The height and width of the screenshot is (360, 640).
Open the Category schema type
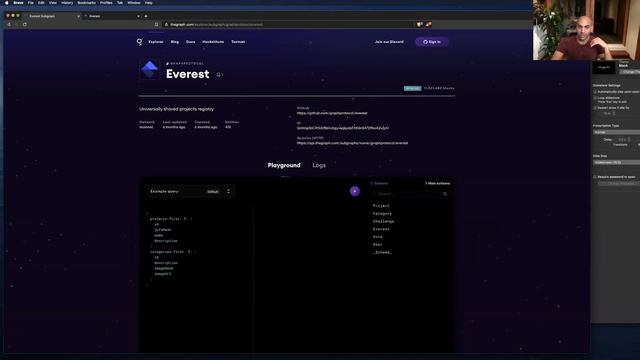click(x=382, y=213)
